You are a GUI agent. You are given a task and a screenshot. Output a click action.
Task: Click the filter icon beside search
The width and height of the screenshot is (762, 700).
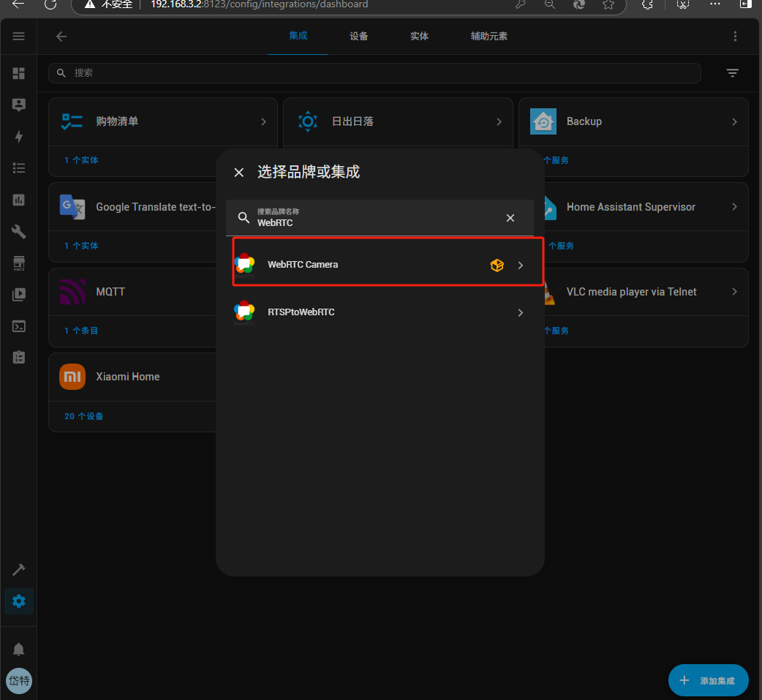(732, 73)
